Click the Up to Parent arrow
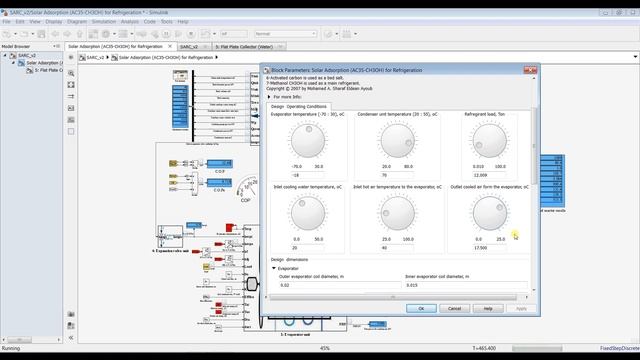The width and height of the screenshot is (640, 360). tap(80, 34)
